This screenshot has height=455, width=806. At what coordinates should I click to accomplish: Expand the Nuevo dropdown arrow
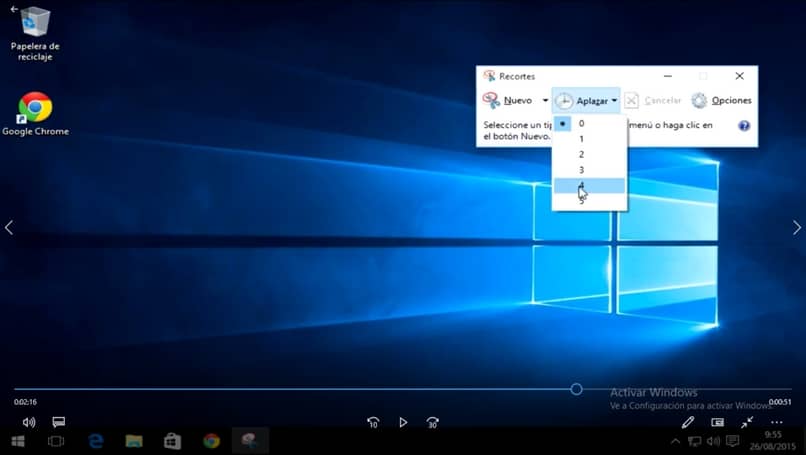tap(545, 100)
